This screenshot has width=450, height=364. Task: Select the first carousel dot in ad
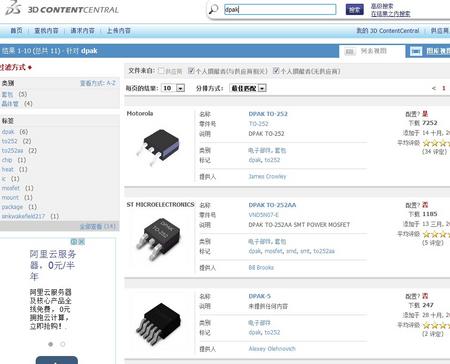(x=51, y=344)
